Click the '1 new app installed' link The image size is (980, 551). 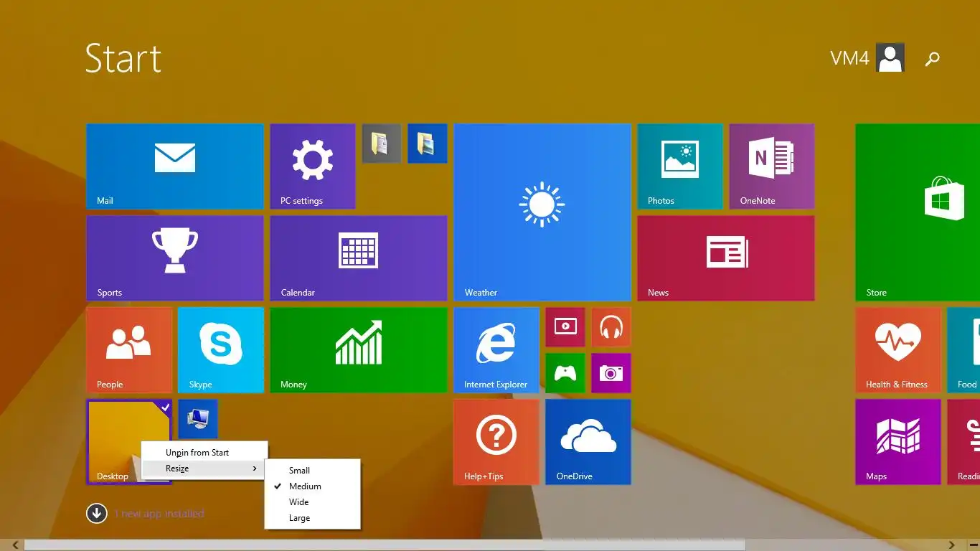(x=159, y=514)
